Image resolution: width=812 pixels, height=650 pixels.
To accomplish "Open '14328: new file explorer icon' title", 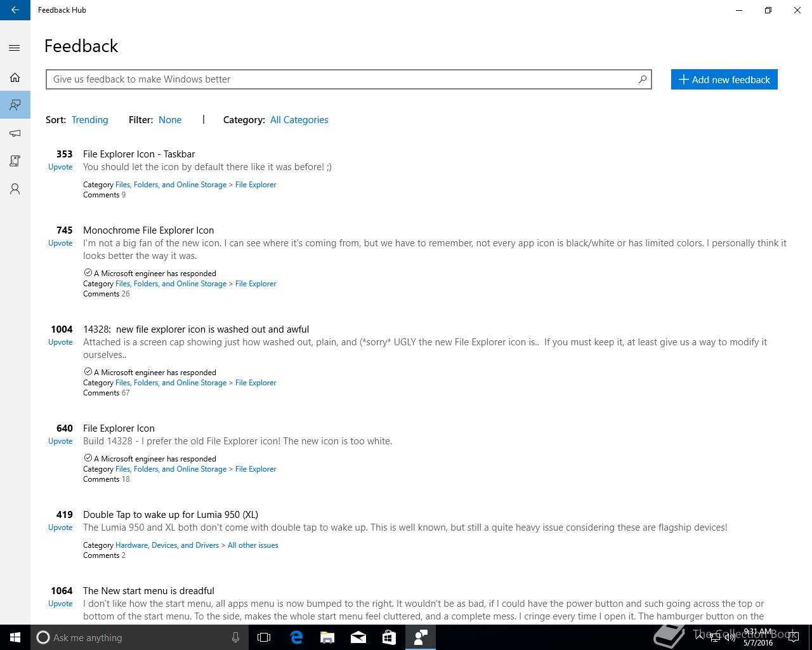I will [196, 329].
